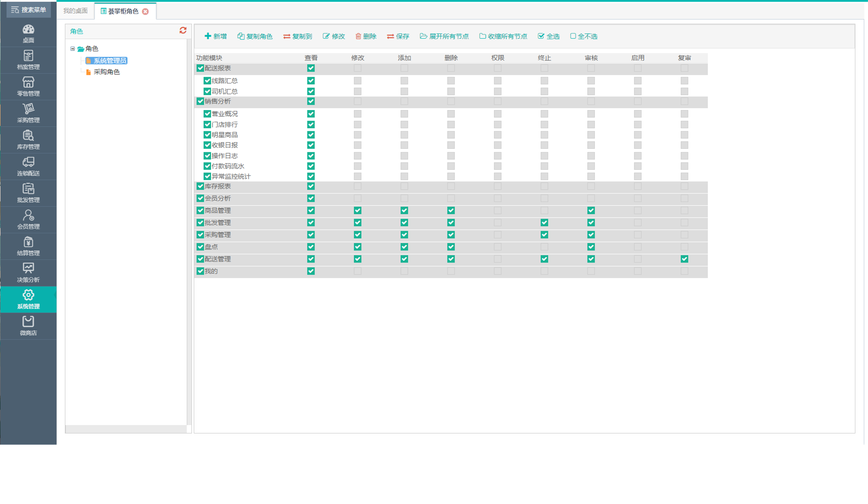Uncheck the 门店排行 module checkbox
The image size is (868, 504).
click(x=207, y=125)
